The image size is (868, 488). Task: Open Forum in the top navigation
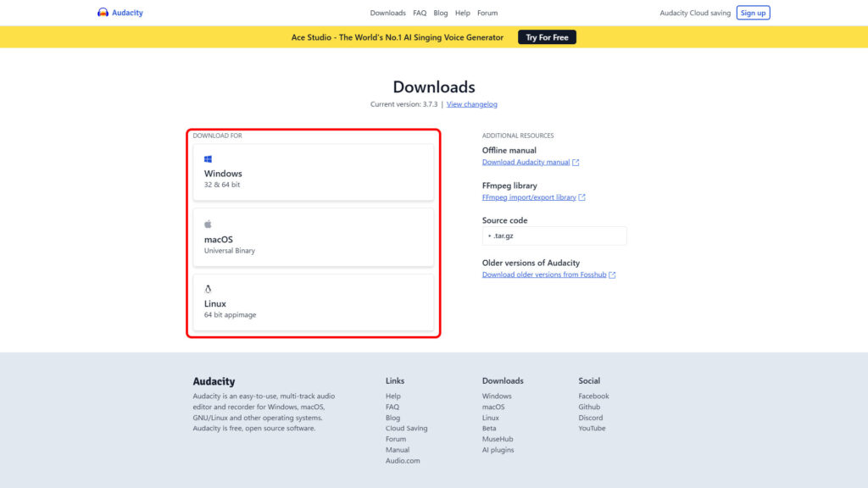click(x=487, y=13)
